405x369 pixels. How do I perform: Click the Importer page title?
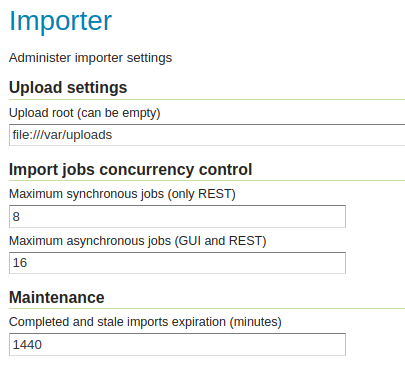pyautogui.click(x=61, y=21)
